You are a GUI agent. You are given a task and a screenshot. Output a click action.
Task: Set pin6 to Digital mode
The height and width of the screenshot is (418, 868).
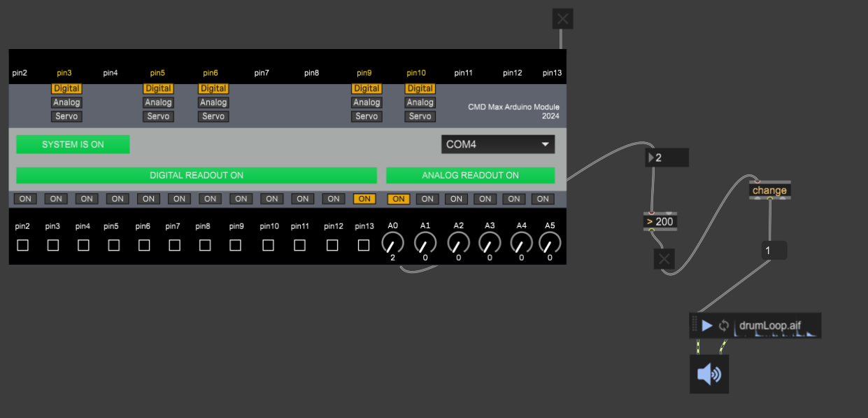point(213,88)
